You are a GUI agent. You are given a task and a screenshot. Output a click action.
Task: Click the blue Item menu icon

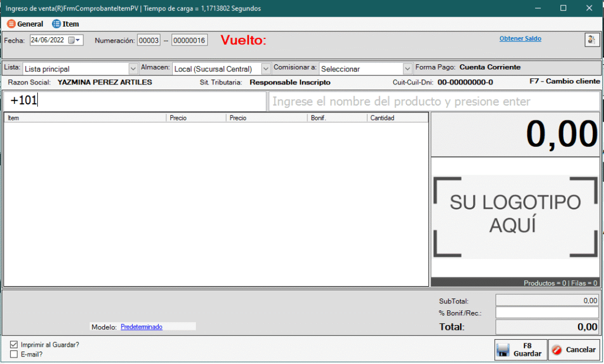tap(57, 24)
